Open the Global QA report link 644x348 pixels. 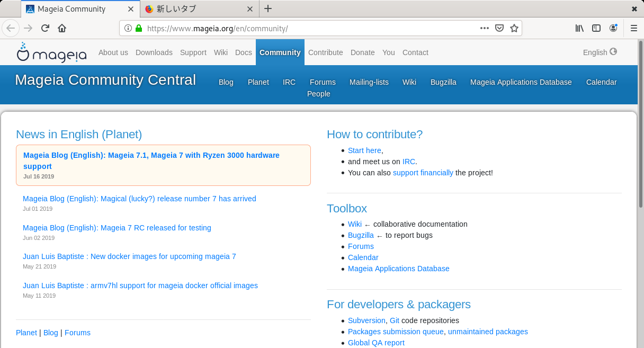point(376,343)
